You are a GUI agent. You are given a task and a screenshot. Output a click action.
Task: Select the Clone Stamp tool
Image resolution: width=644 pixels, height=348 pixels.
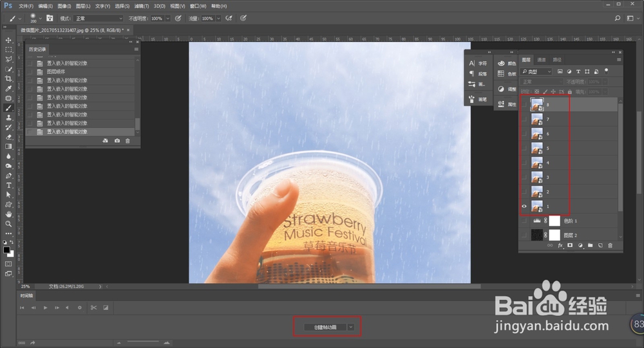[8, 117]
